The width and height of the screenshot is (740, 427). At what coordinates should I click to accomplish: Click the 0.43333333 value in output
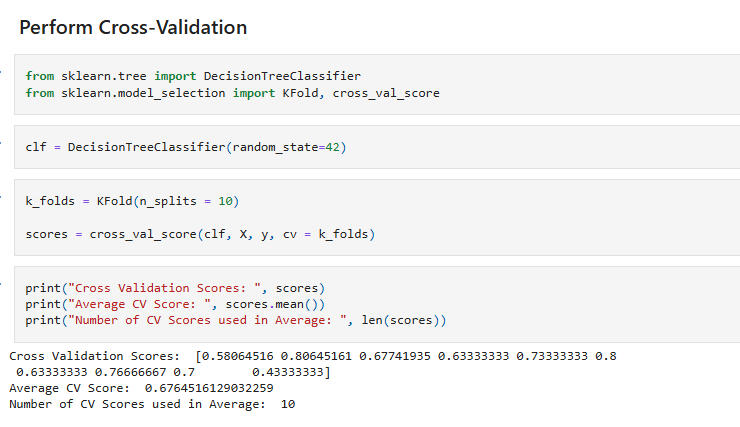coord(291,372)
